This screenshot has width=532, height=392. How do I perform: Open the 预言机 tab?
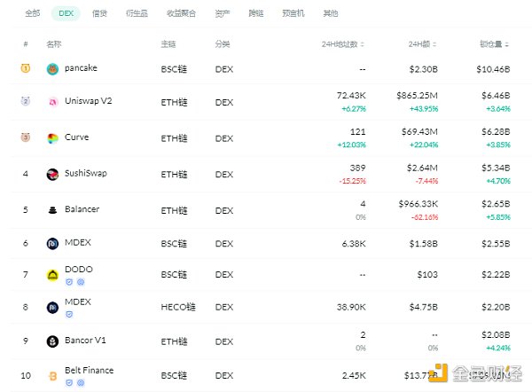293,13
